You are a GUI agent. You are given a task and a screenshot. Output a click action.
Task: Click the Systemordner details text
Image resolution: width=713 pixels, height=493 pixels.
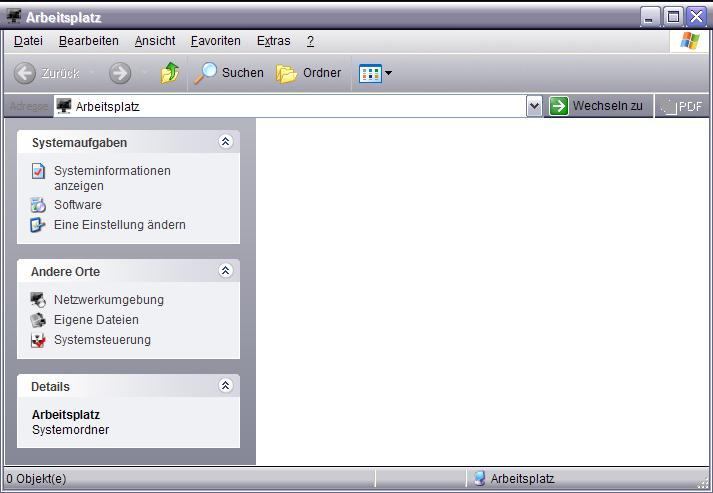70,430
